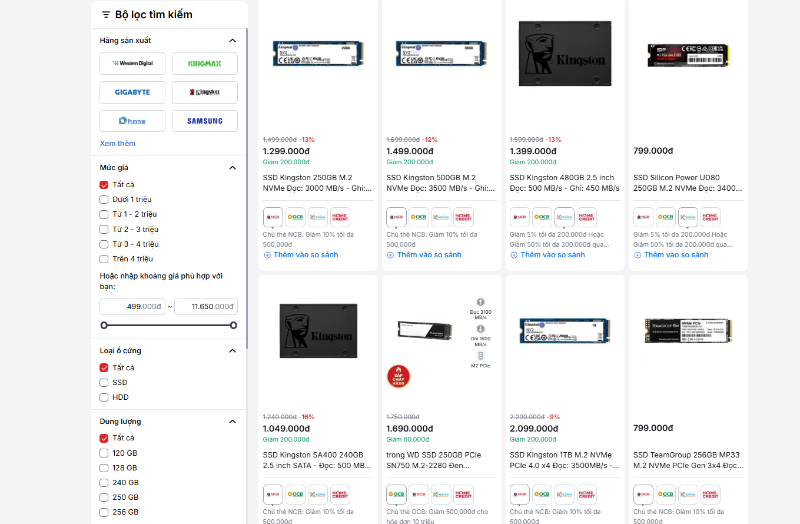Select SSD drive type checkbox

pyautogui.click(x=104, y=383)
